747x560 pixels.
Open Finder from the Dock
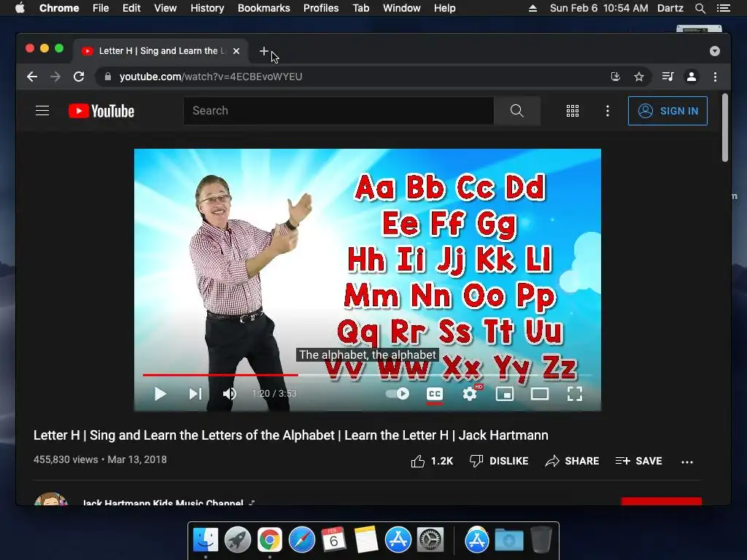point(205,540)
